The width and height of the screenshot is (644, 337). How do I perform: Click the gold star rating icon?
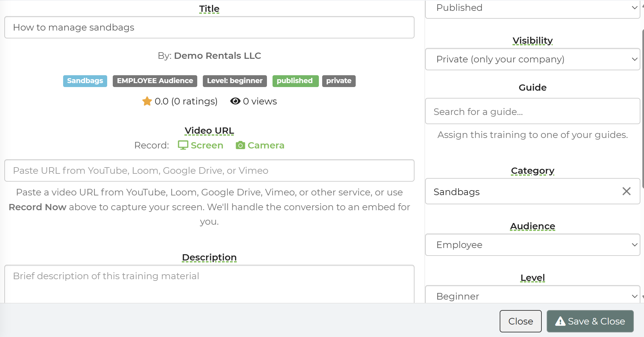click(147, 101)
